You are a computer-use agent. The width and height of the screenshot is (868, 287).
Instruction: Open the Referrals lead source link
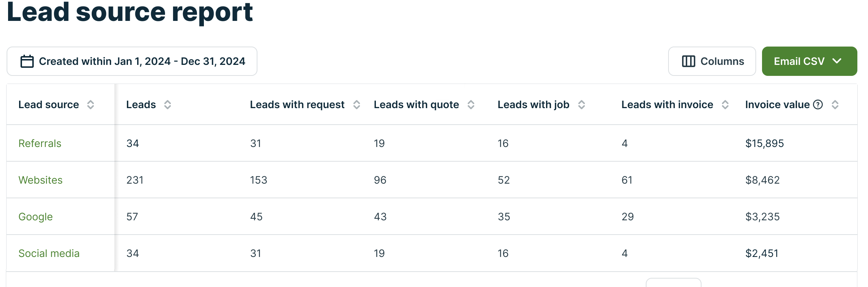point(40,143)
